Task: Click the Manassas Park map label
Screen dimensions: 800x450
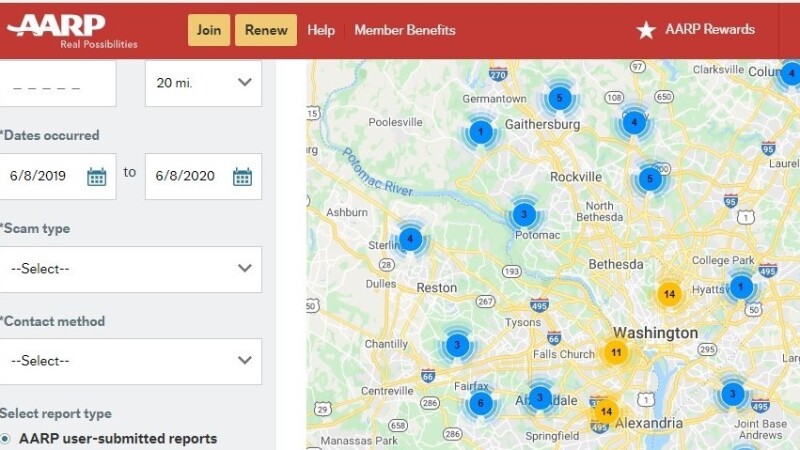Action: point(359,440)
